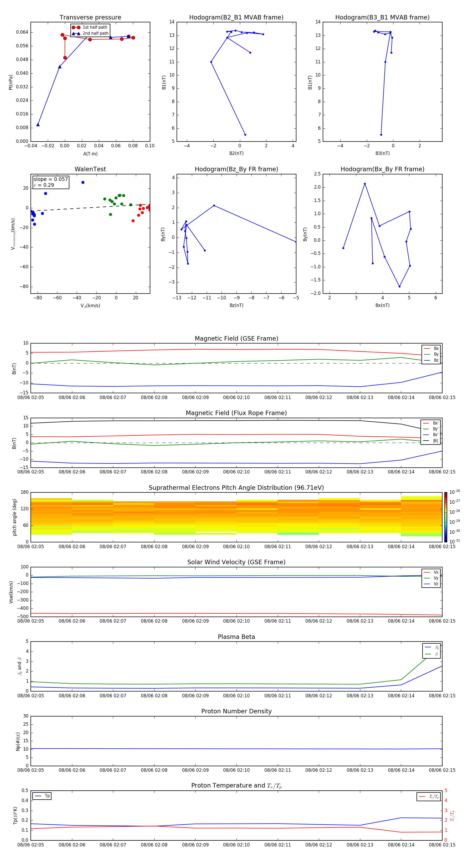Image resolution: width=473 pixels, height=868 pixels.
Task: Click "Bx'" in flux rope legend
Action: tap(436, 423)
